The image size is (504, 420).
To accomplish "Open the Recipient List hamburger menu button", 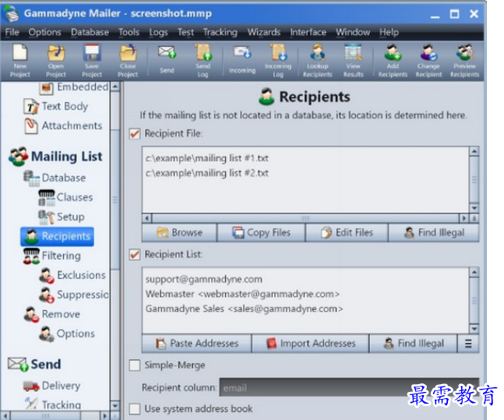I will coord(468,344).
